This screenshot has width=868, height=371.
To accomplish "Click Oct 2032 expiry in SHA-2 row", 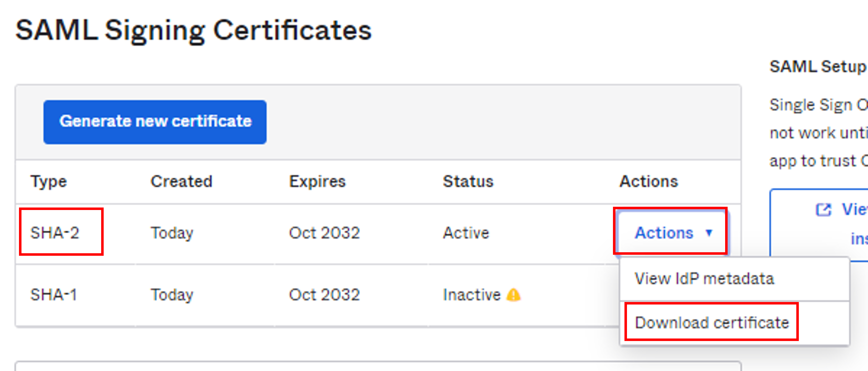I will (x=324, y=233).
